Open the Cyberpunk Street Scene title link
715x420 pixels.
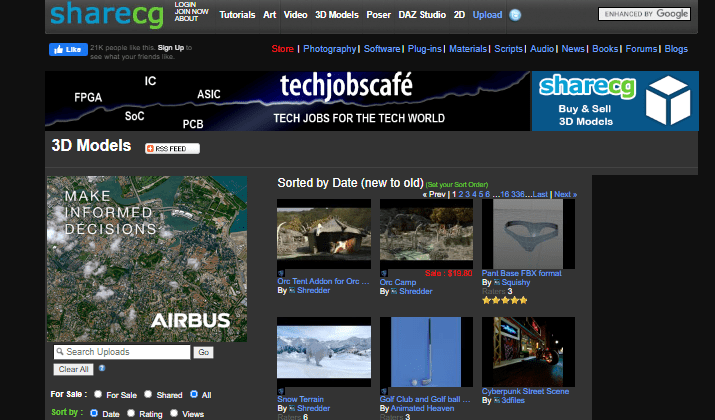pos(525,391)
